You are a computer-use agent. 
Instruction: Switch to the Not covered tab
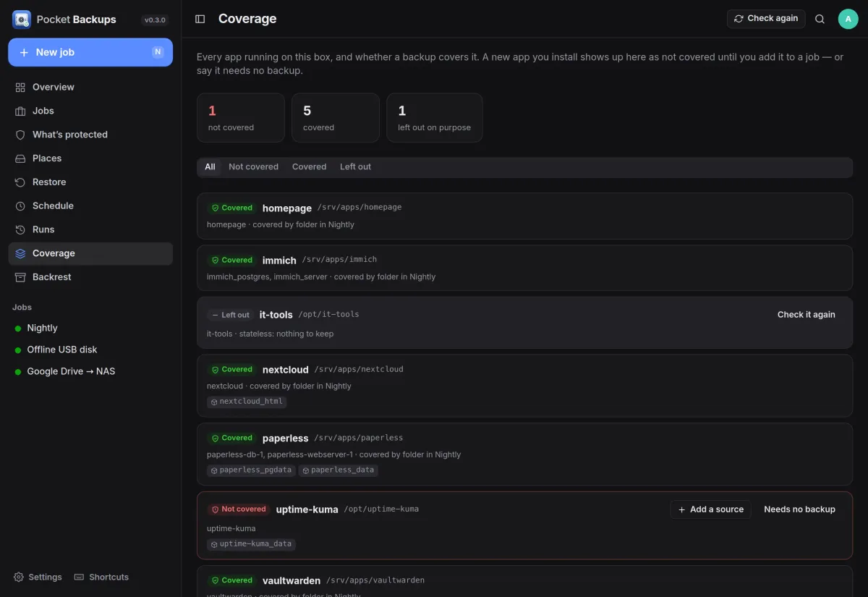click(x=253, y=166)
